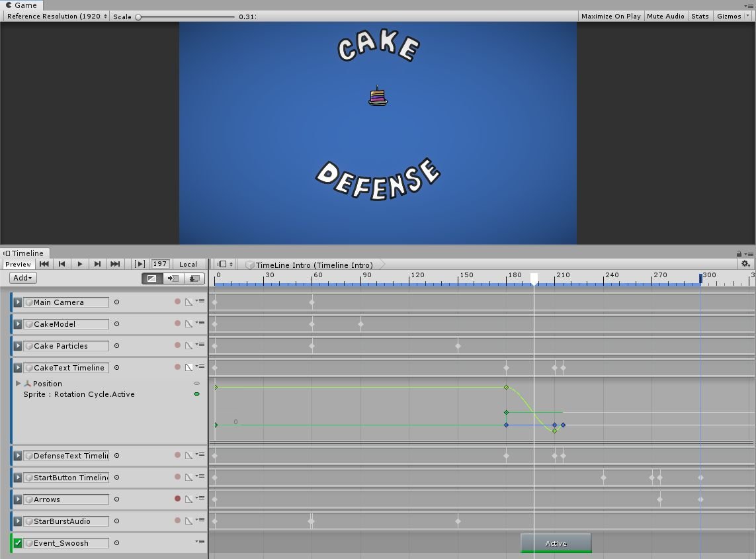756x559 pixels.
Task: Select CakeText Timeline keyframe at frame 180
Action: pyautogui.click(x=506, y=368)
